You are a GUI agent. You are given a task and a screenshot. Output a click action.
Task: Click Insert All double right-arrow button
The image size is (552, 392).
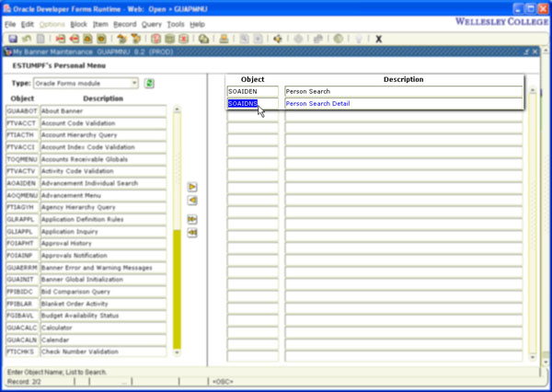(x=192, y=219)
